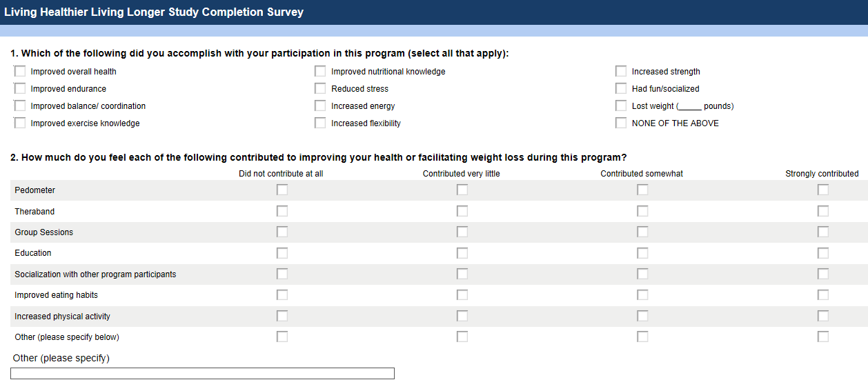Tick the Improved nutritional knowledge checkbox

point(320,72)
